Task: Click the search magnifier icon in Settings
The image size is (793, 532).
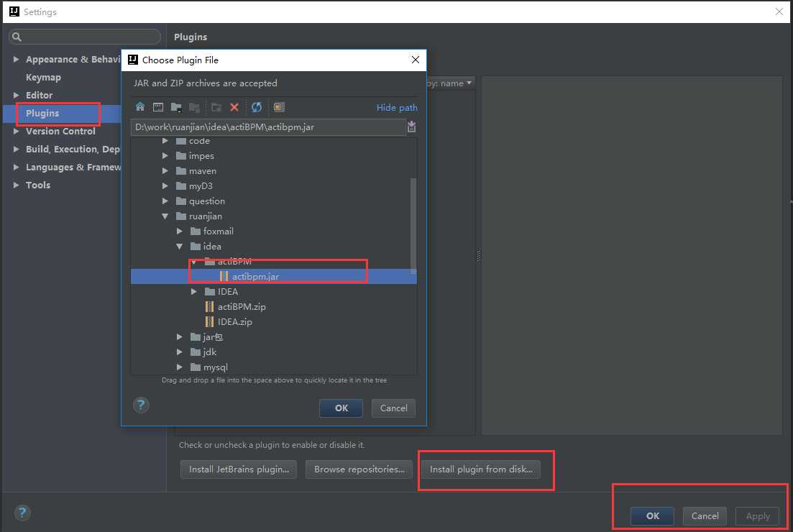Action: tap(17, 37)
